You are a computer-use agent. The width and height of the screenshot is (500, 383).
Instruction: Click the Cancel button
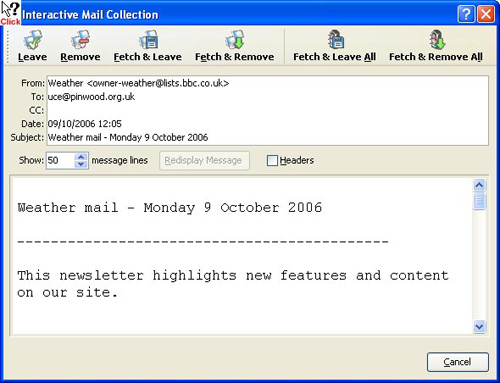coord(458,362)
